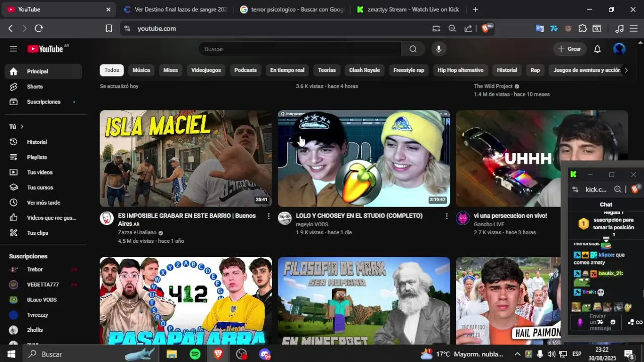Click the Crear button

click(x=570, y=49)
